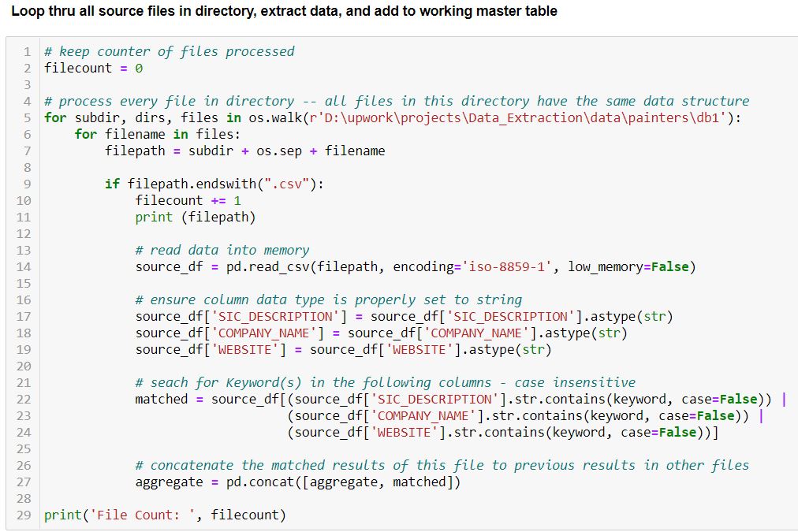Click the heading 'Loop thru all source files'
Screen dimensions: 798x532
[x=284, y=11]
